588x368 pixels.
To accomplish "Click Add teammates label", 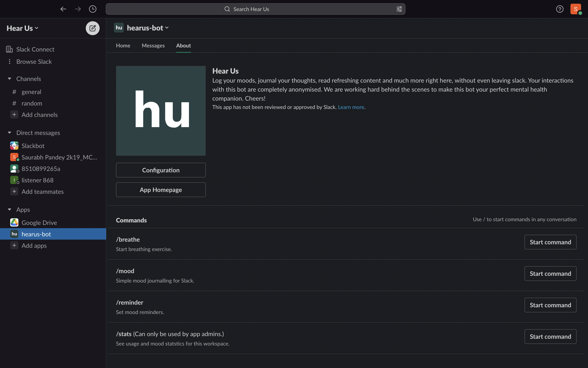I will coord(42,192).
